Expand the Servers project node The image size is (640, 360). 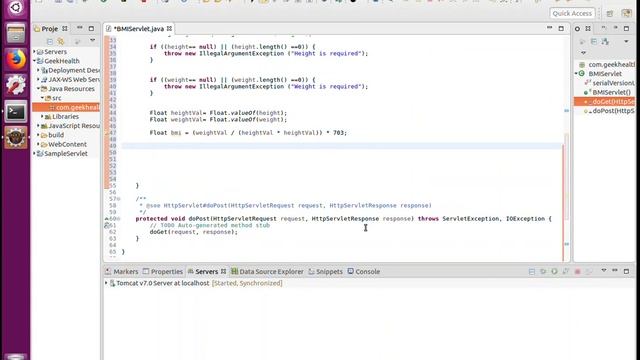34,51
